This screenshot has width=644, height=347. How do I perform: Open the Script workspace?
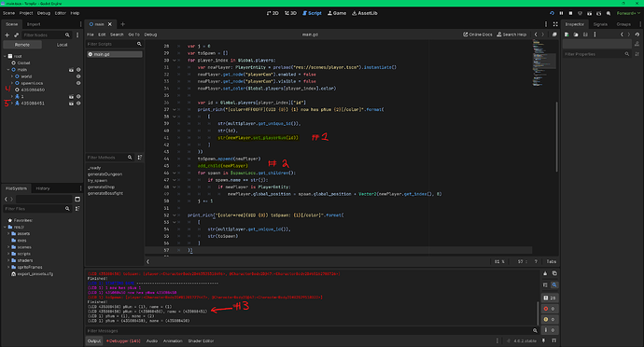[x=312, y=13]
